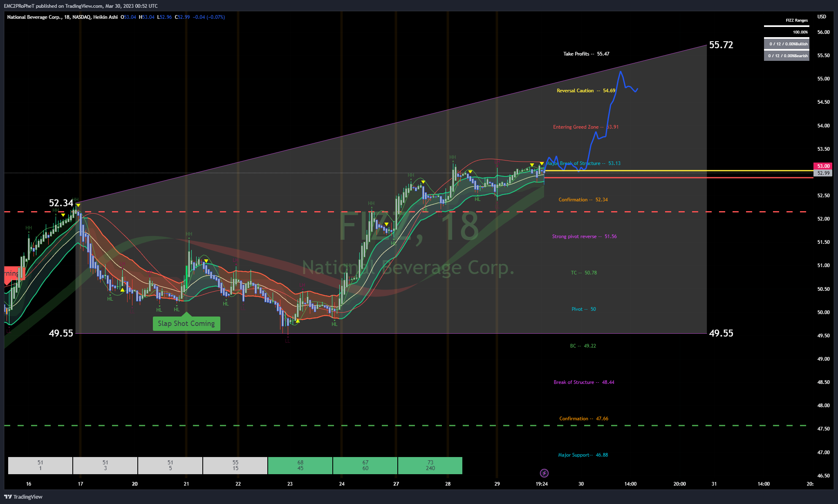Click the HL label under the March 24 low candle

coord(334,324)
